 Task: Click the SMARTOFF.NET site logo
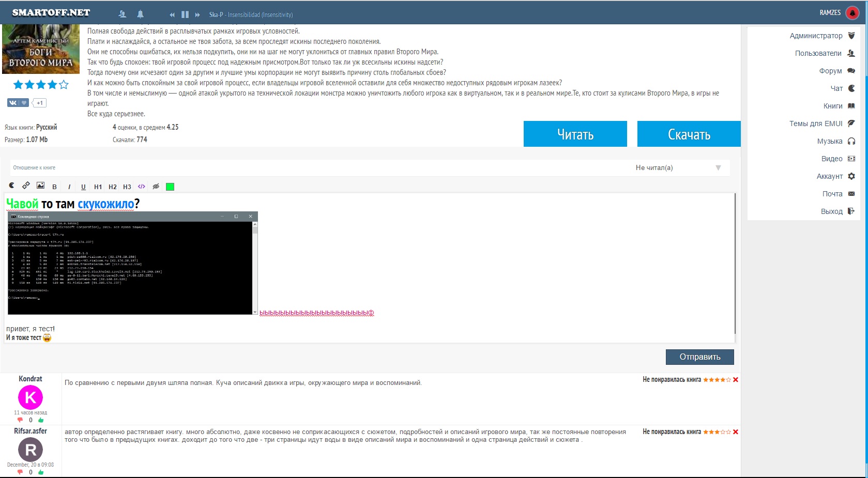click(x=51, y=12)
